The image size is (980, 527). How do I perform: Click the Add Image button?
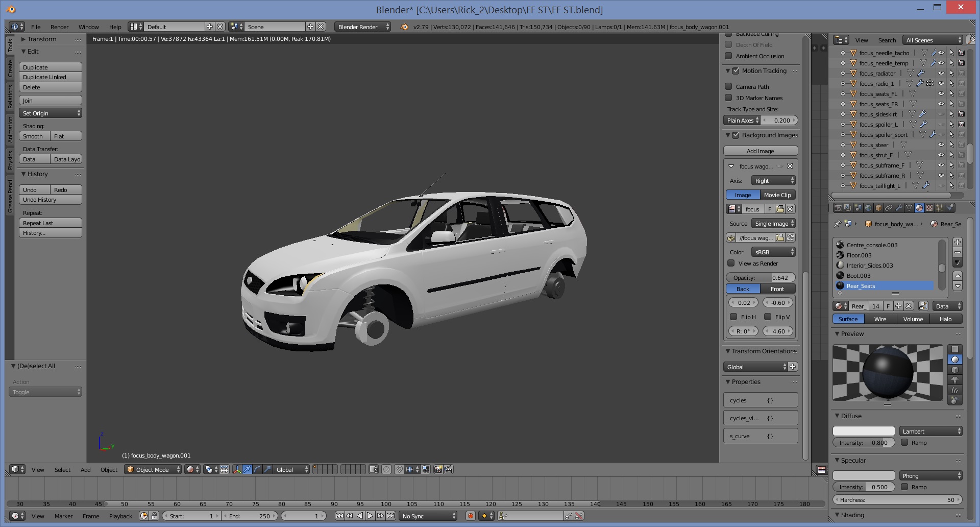click(x=760, y=151)
